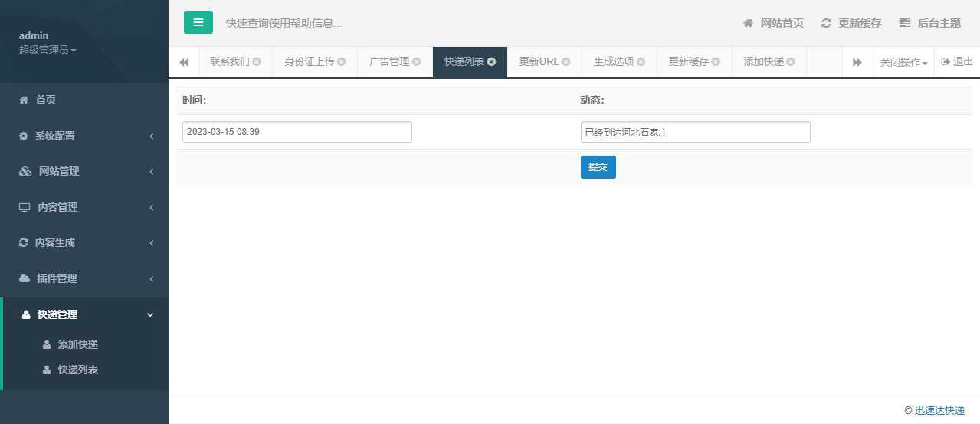Expand 网站管理 menu
This screenshot has width=980, height=424.
[x=84, y=171]
